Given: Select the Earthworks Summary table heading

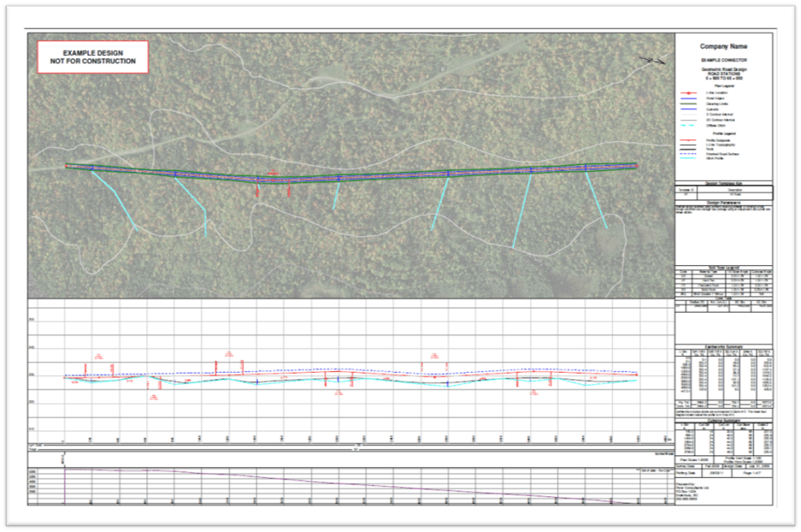Looking at the screenshot, I should point(723,346).
